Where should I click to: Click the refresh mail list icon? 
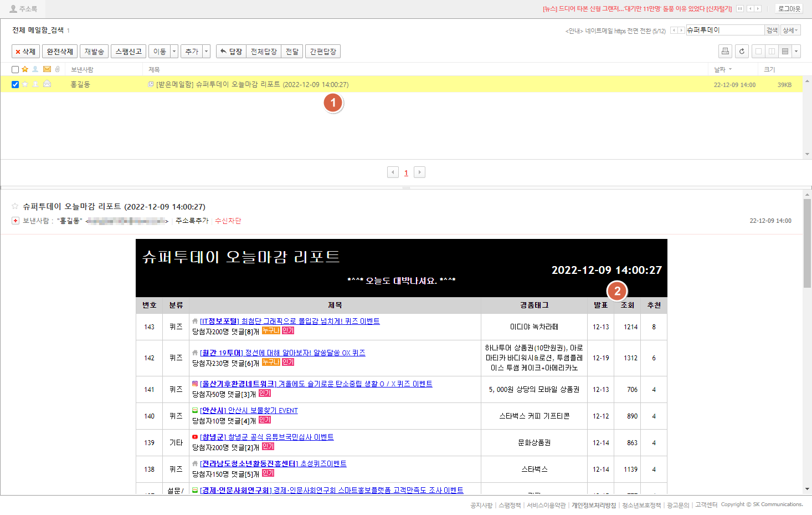point(742,52)
